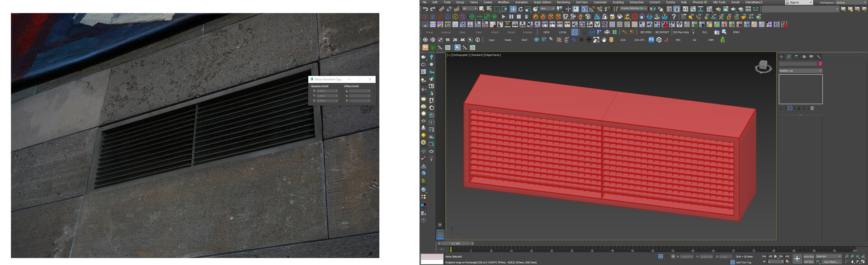Toggle the 3D Snaps button
This screenshot has height=265, width=868.
(584, 9)
